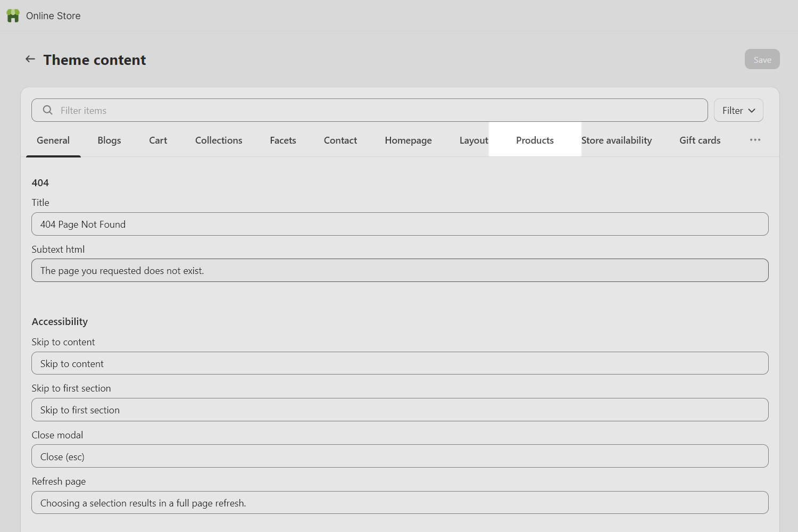Click the Save button
798x532 pixels.
[762, 59]
